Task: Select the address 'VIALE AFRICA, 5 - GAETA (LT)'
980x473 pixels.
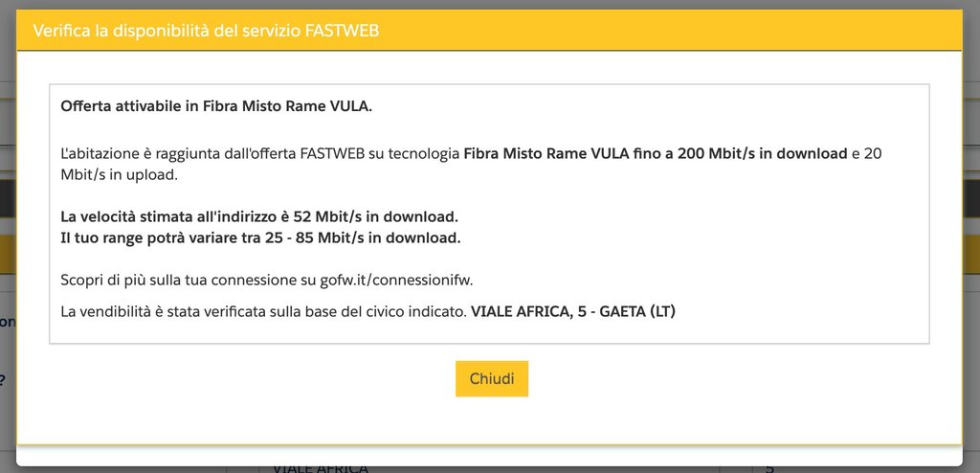Action: (x=573, y=311)
